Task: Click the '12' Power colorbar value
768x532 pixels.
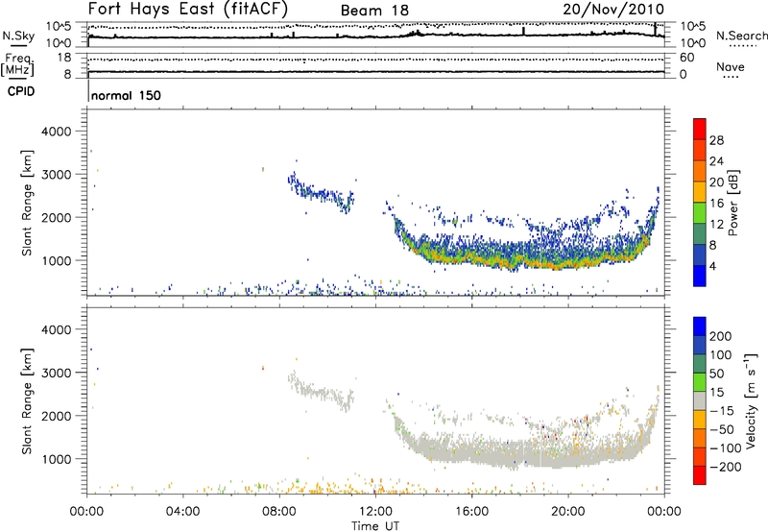Action: pyautogui.click(x=716, y=224)
